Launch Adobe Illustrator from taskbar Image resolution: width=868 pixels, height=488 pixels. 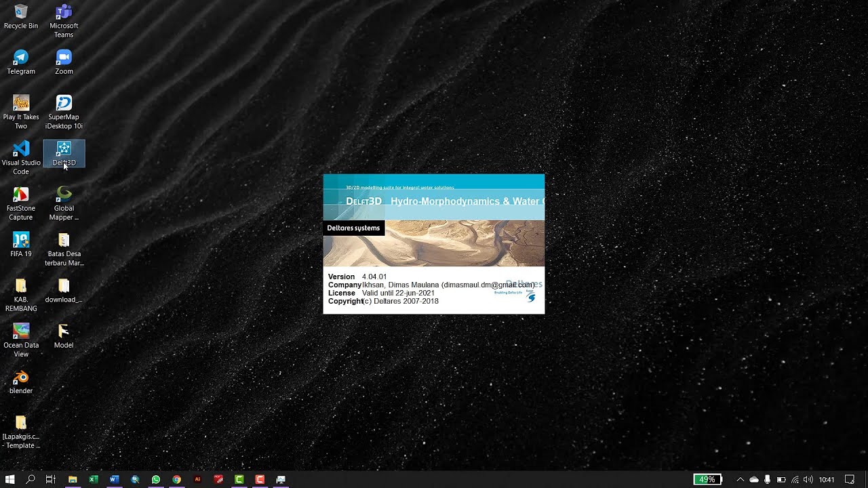click(197, 479)
